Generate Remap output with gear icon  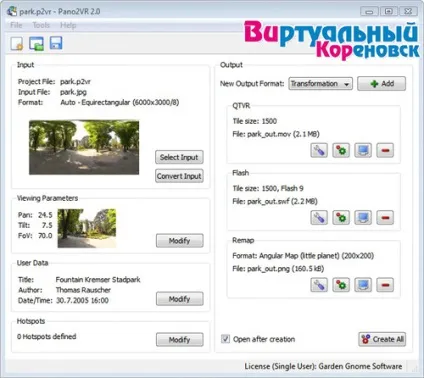pyautogui.click(x=341, y=285)
